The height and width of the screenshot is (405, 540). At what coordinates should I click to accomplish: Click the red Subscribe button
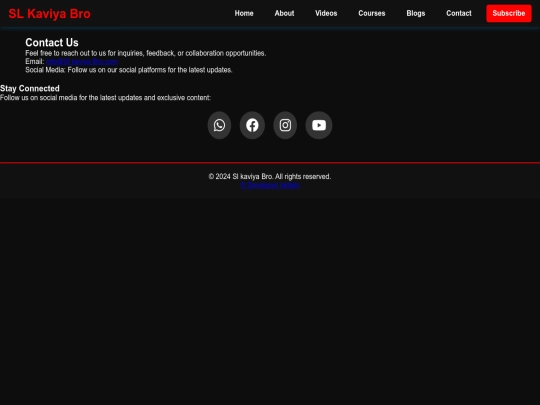pyautogui.click(x=509, y=13)
